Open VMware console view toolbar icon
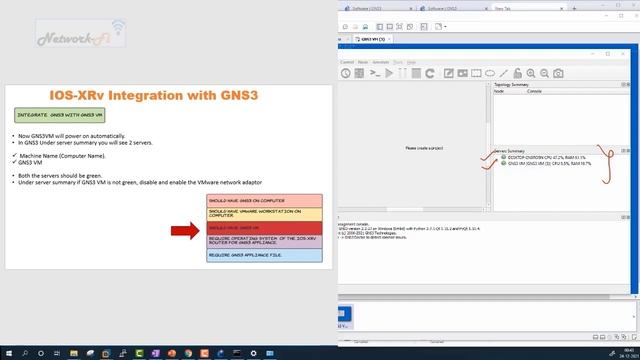640x360 pixels. pyautogui.click(x=424, y=27)
